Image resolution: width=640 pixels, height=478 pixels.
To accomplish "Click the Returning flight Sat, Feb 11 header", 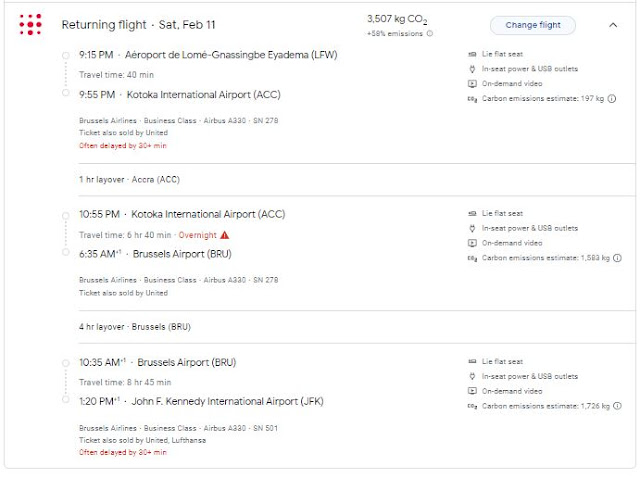I will pyautogui.click(x=138, y=25).
